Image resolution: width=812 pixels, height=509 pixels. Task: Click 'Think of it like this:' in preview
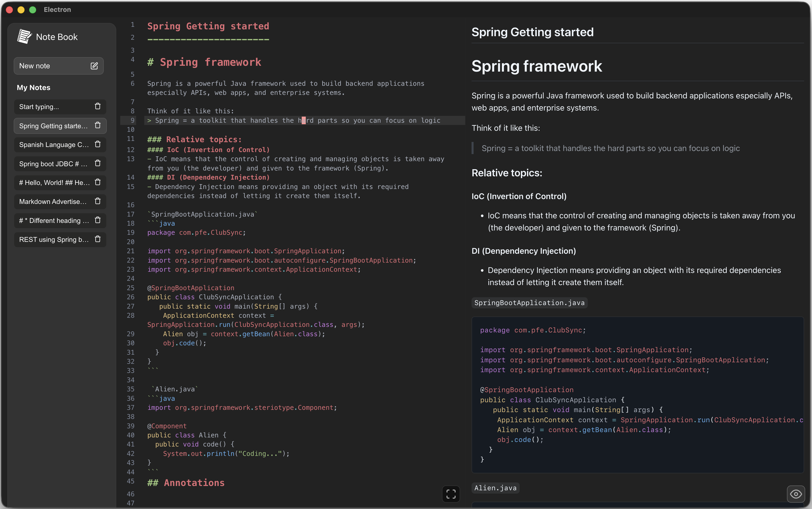coord(505,128)
